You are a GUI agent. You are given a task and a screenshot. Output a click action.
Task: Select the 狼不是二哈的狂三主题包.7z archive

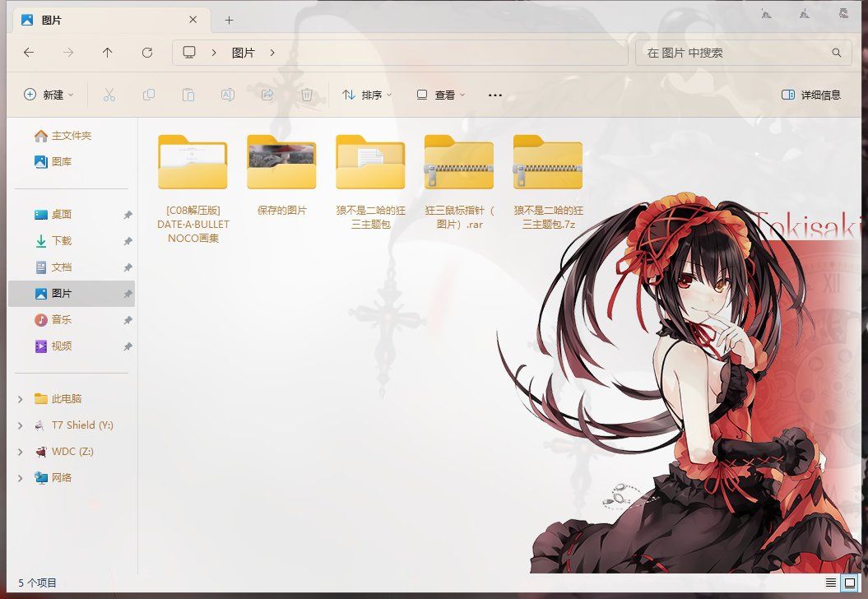click(x=548, y=182)
